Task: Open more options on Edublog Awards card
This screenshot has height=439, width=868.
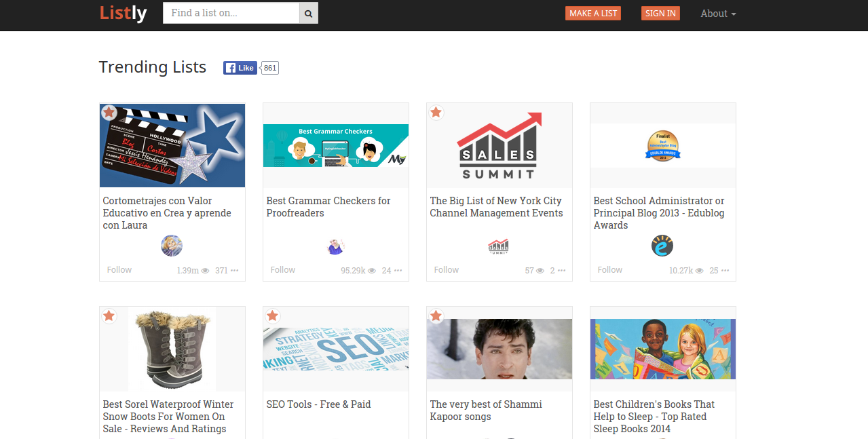Action: pyautogui.click(x=725, y=271)
